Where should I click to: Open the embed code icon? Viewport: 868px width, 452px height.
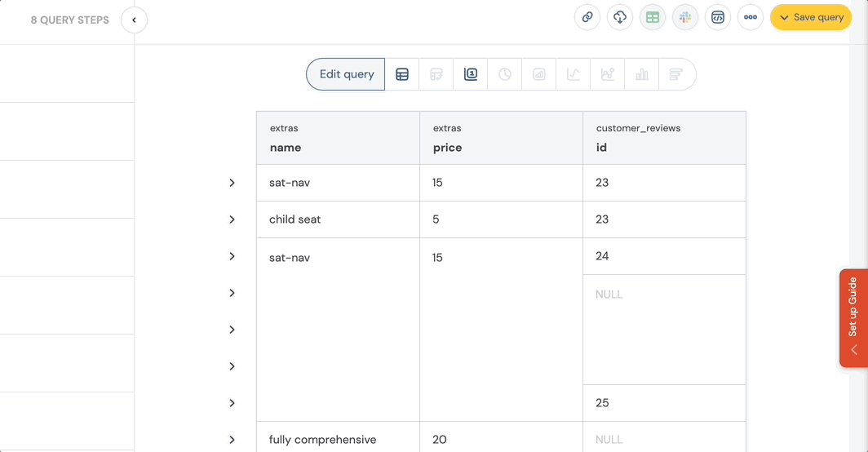(718, 17)
